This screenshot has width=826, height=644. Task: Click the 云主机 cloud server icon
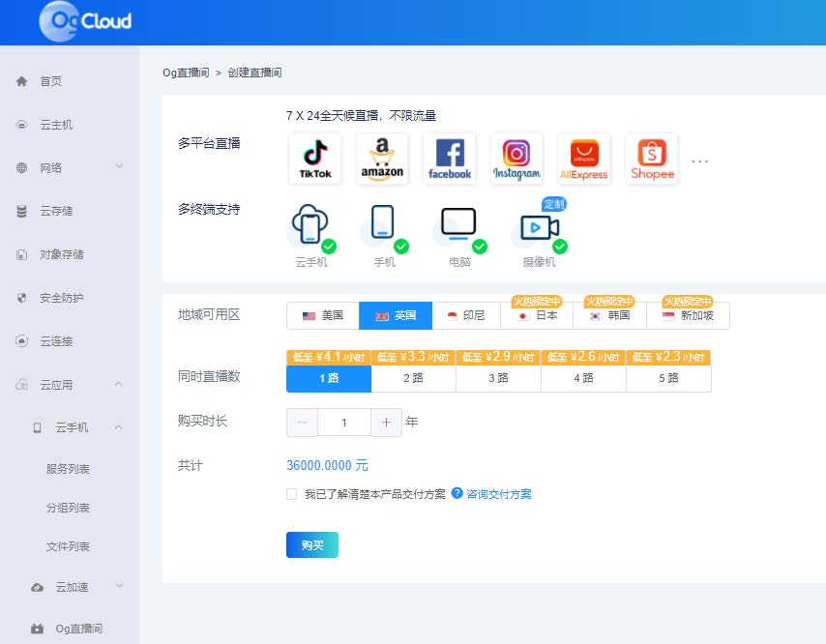point(21,125)
